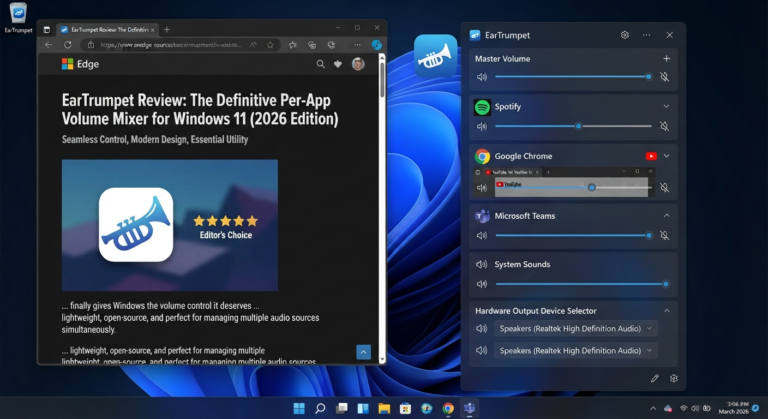Screen dimensions: 768x419
Task: Open the Edge favorites list icon
Action: point(293,45)
